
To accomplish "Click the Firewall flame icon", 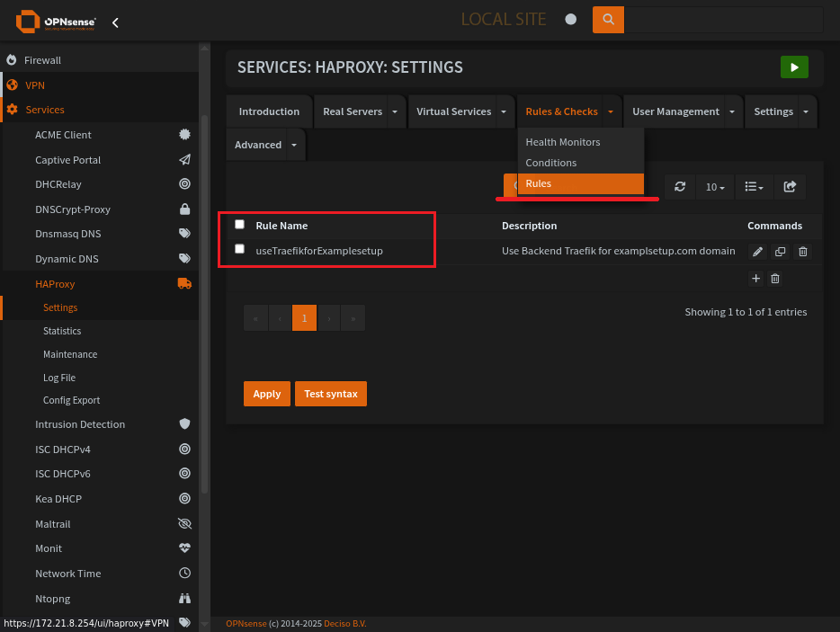I will (x=12, y=60).
